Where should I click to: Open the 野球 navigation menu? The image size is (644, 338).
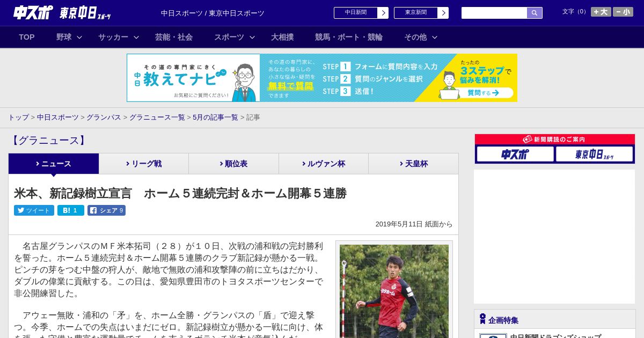tap(64, 37)
